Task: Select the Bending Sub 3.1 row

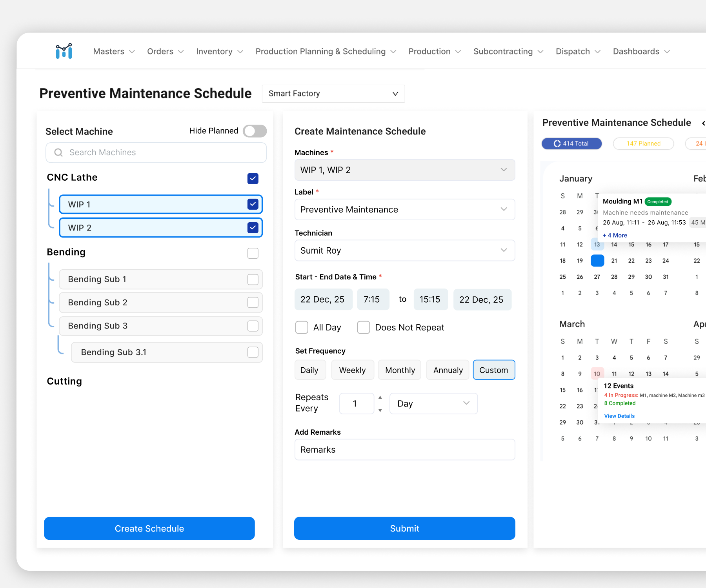Action: 167,352
